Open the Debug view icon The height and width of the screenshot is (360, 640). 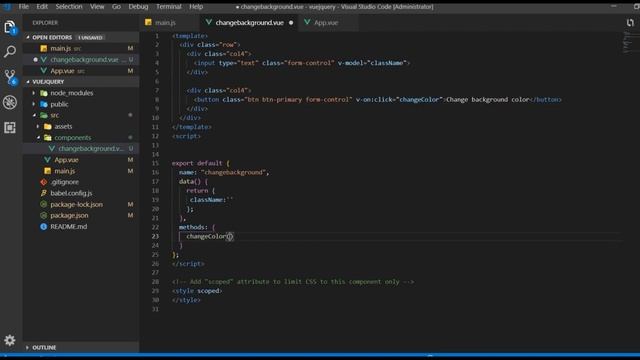pos(10,102)
